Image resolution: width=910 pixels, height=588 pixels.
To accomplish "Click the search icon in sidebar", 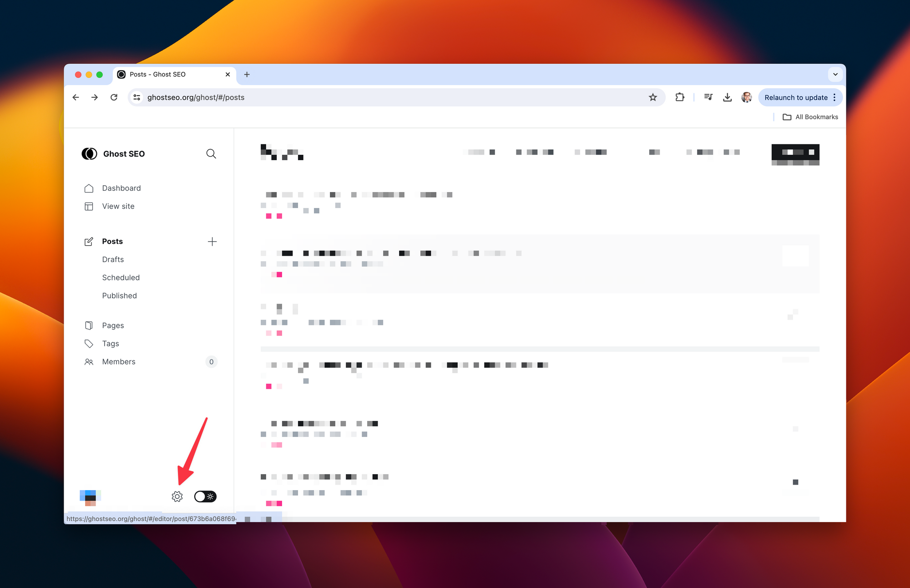I will click(210, 154).
